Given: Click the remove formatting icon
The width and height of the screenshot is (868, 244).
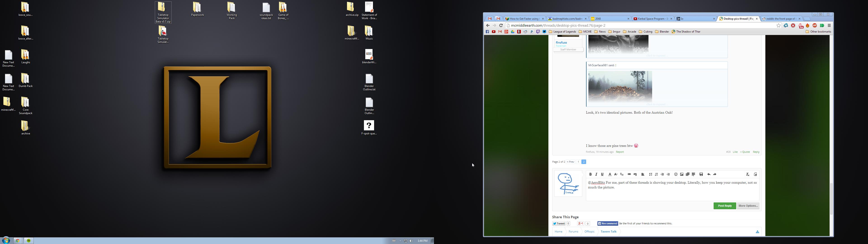Looking at the screenshot, I should click(747, 174).
